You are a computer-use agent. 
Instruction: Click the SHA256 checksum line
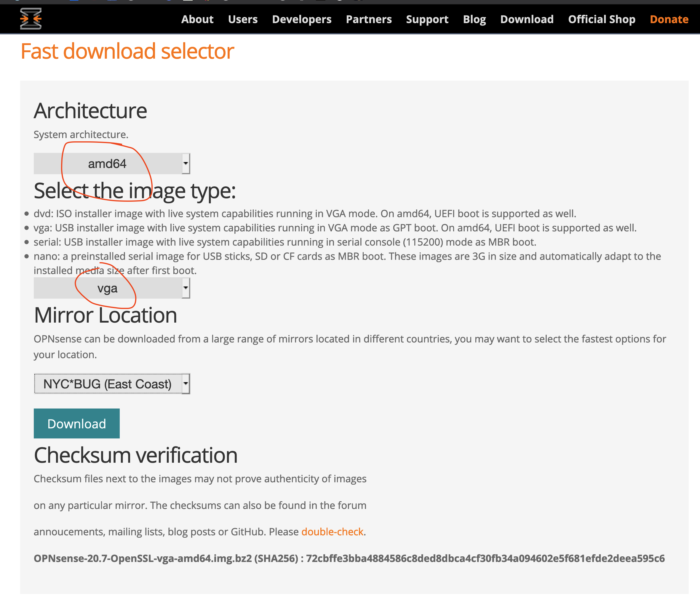[x=349, y=558]
